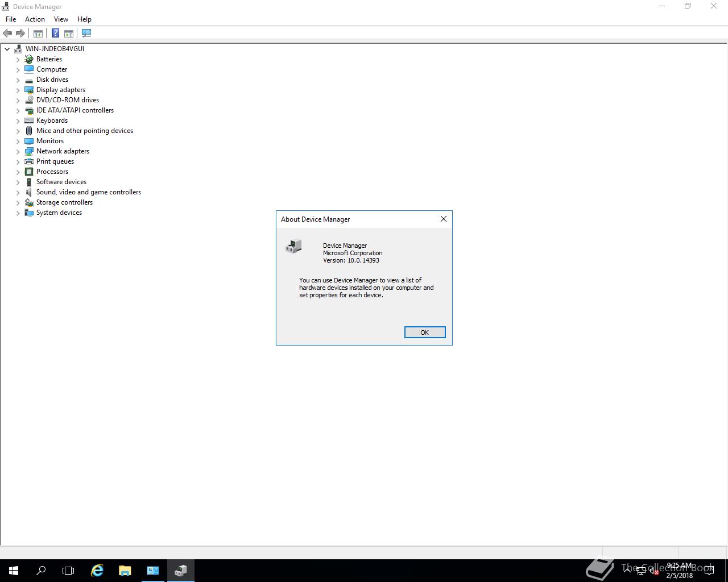Expand the Sound, video and game controllers node

[x=18, y=192]
